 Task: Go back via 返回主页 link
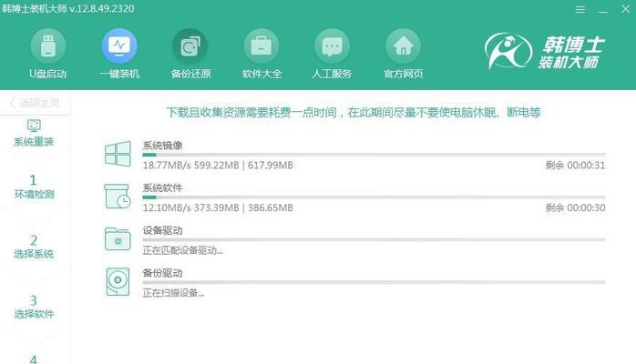coord(35,103)
